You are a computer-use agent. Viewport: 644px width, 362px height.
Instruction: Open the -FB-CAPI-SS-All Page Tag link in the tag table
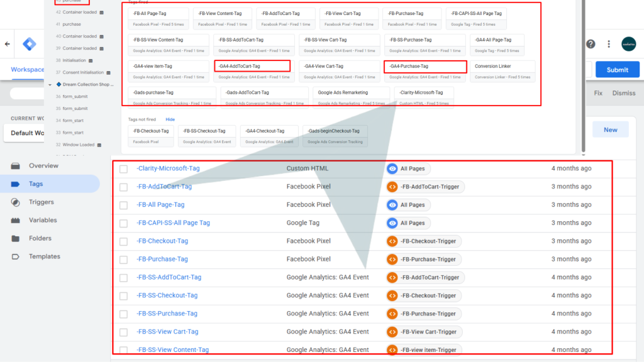click(x=174, y=223)
